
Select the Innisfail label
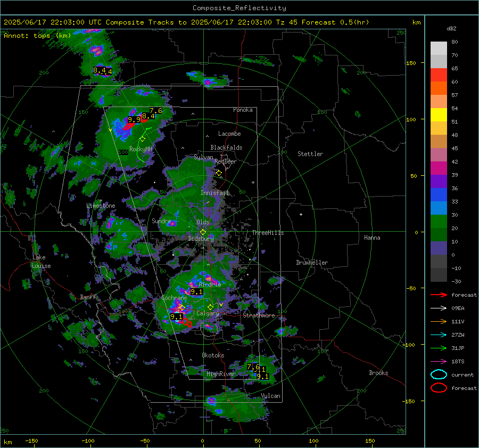tap(214, 193)
